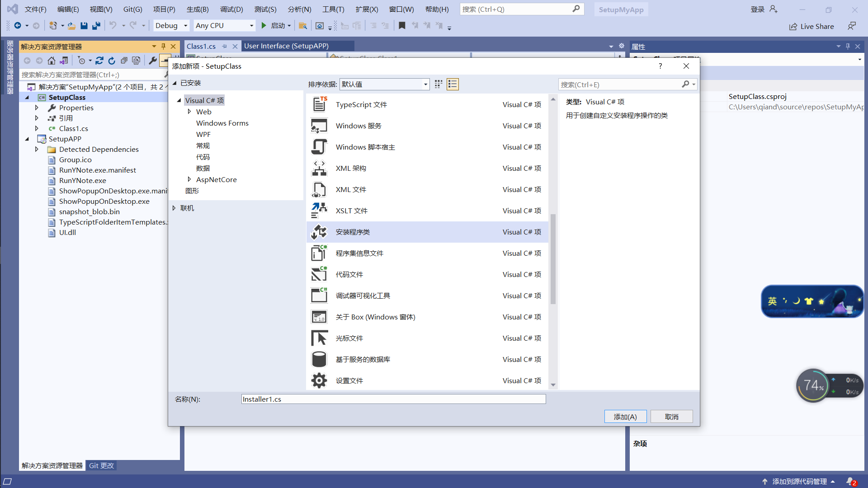868x488 pixels.
Task: Click the bookmark icon in the toolbar
Action: (402, 26)
